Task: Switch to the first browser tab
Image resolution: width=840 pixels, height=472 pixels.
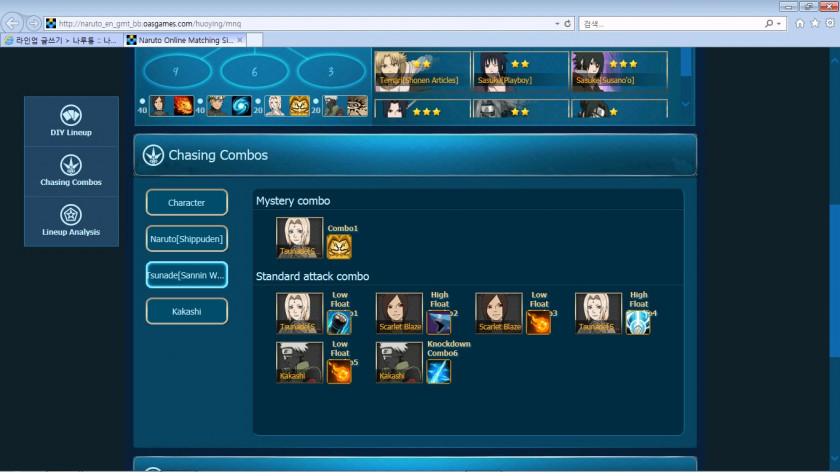Action: [x=63, y=40]
